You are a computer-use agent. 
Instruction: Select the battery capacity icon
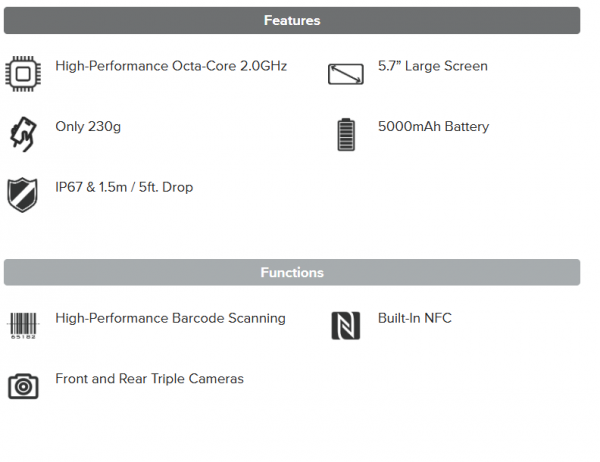tap(346, 134)
